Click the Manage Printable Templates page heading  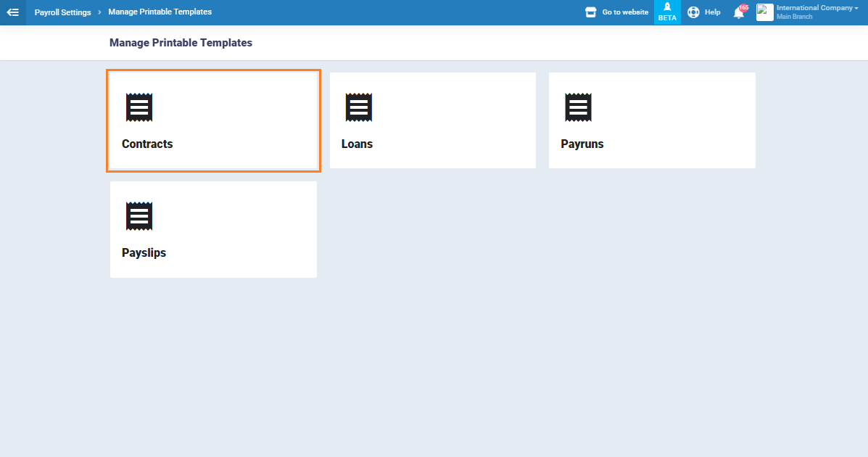coord(181,43)
